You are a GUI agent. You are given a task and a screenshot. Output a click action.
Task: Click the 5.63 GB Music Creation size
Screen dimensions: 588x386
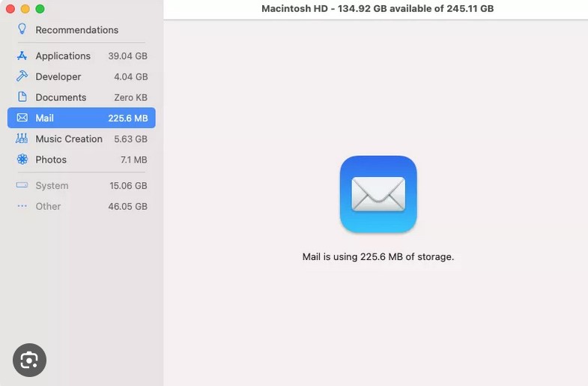coord(130,139)
